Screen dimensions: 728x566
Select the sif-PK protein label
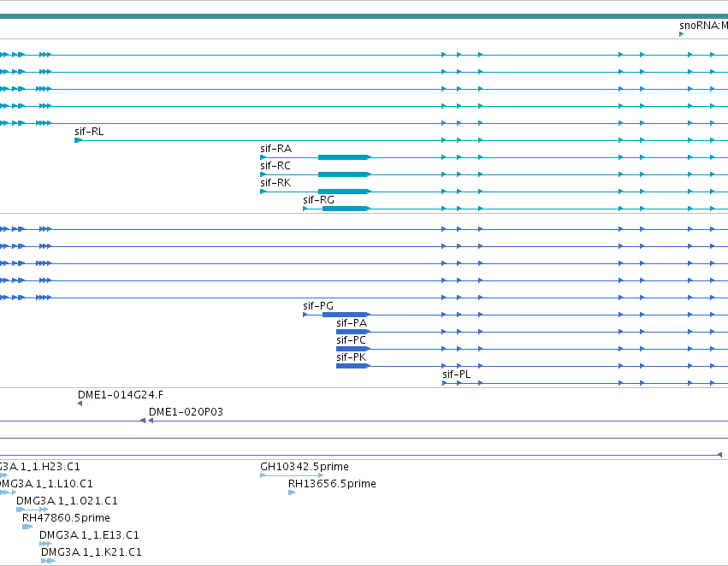[351, 357]
